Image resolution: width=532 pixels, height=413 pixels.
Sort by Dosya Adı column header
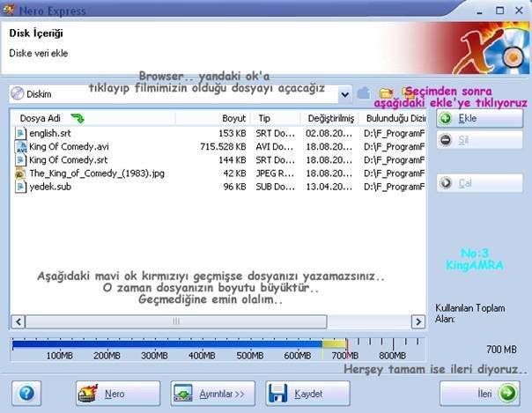(x=93, y=118)
